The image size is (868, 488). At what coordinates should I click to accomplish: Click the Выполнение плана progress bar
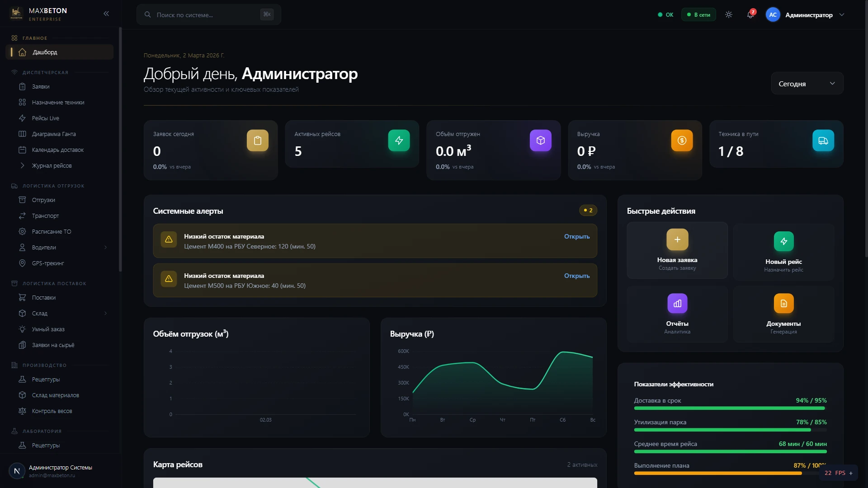[x=730, y=473]
